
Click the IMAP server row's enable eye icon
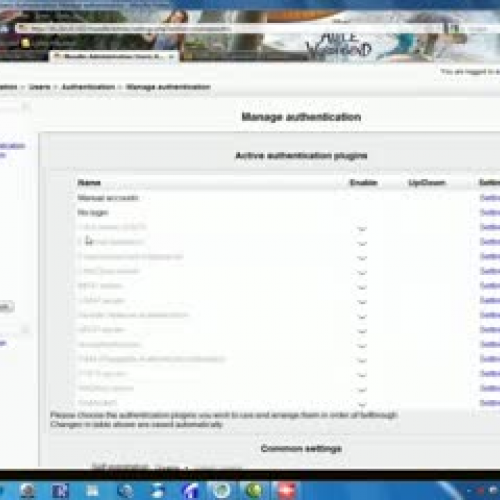(362, 288)
